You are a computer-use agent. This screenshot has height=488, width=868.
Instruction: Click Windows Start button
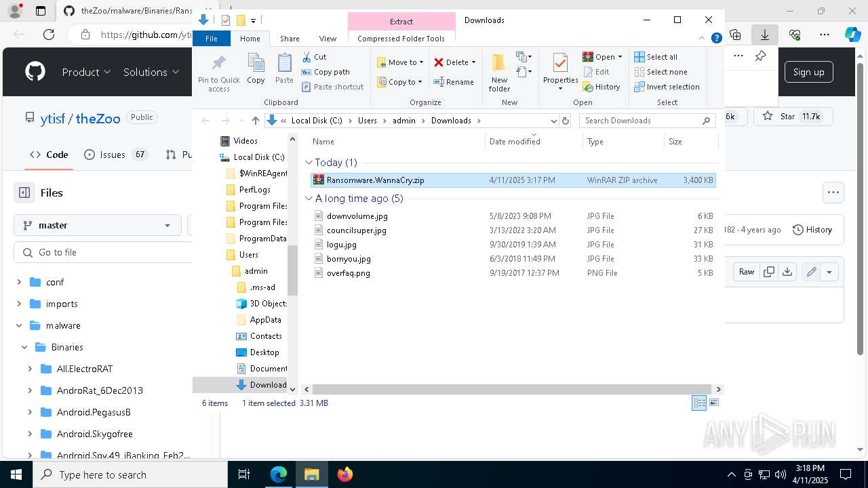[x=16, y=474]
